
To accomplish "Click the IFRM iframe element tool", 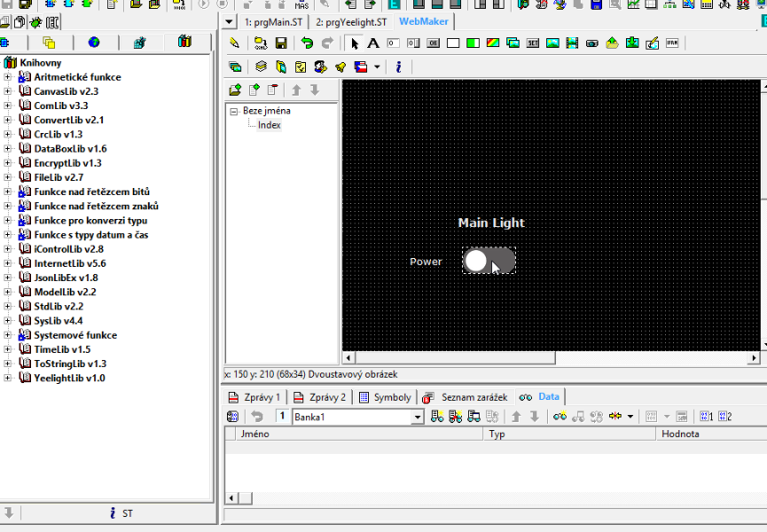I will (672, 43).
